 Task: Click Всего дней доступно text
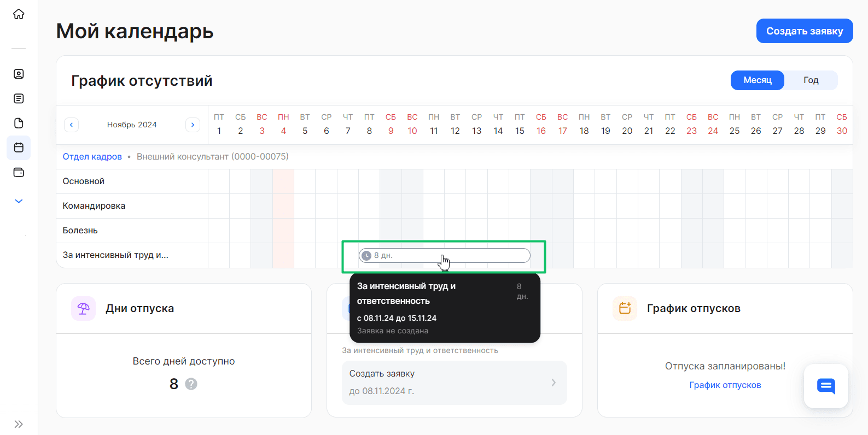[x=184, y=361]
